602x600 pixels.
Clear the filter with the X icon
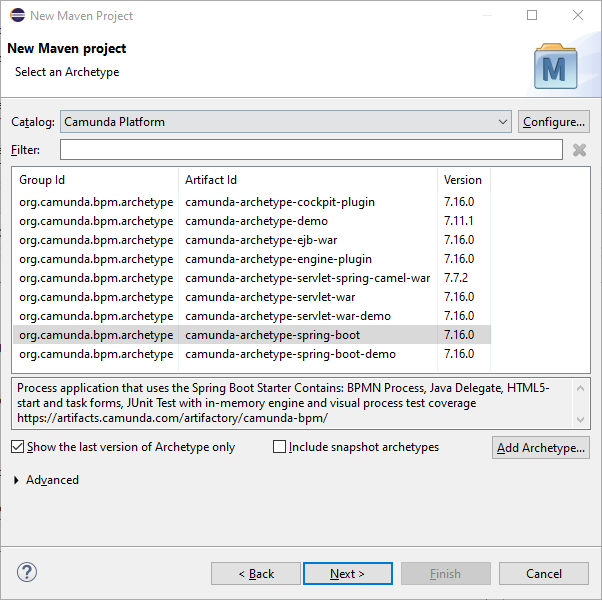click(x=579, y=150)
